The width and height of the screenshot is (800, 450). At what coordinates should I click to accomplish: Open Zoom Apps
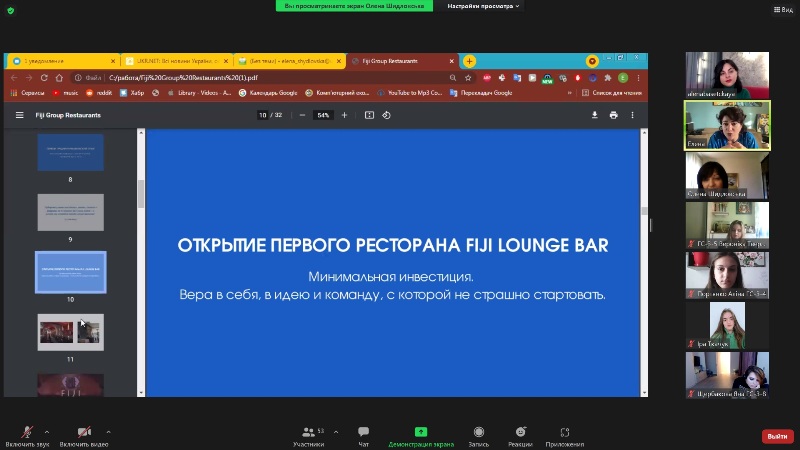[x=565, y=437]
